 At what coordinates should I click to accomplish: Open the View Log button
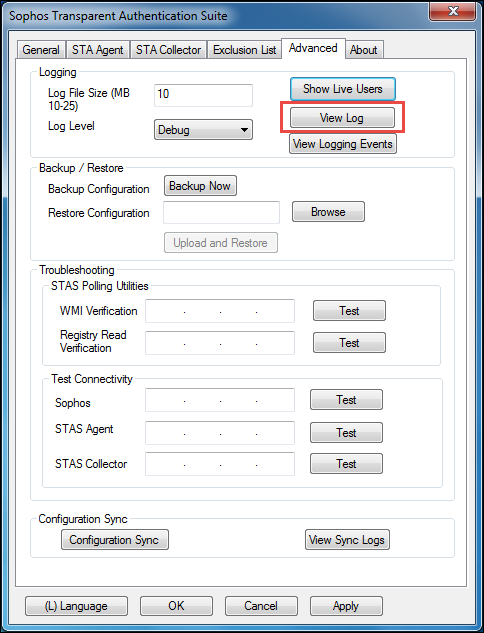click(x=342, y=118)
